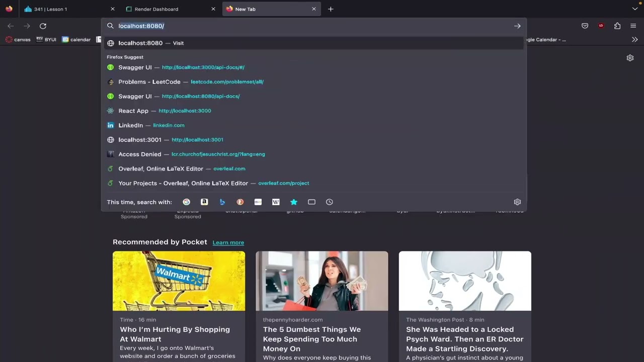Go forward one page

[x=27, y=26]
